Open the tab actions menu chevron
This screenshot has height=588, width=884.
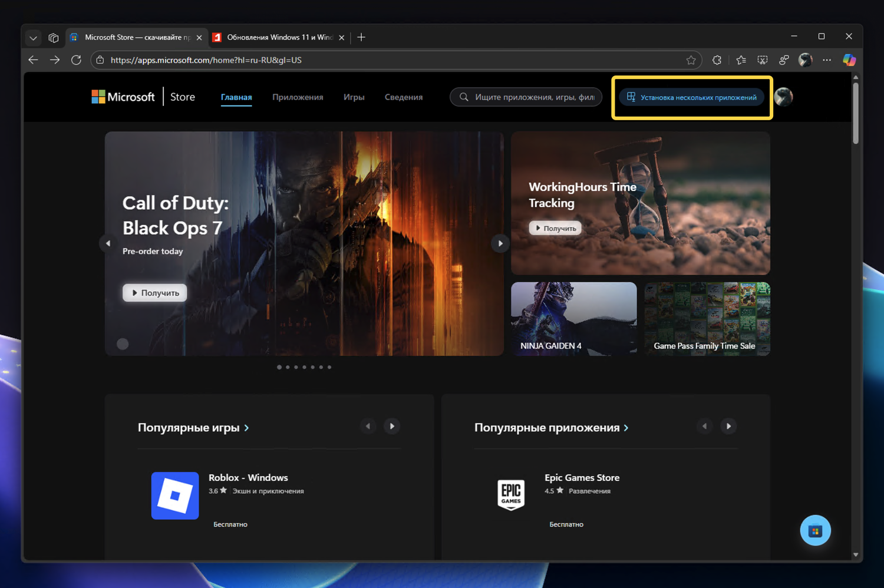tap(33, 38)
